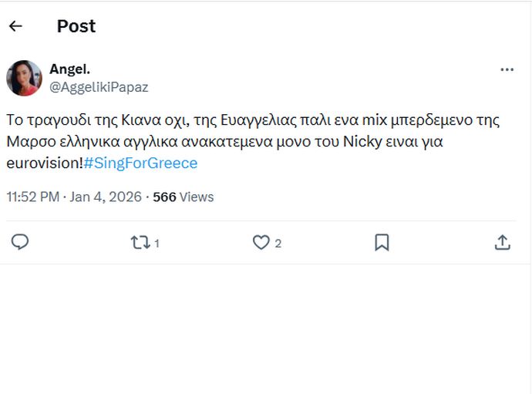Image resolution: width=532 pixels, height=394 pixels.
Task: View the 566 Views count
Action: tap(164, 197)
